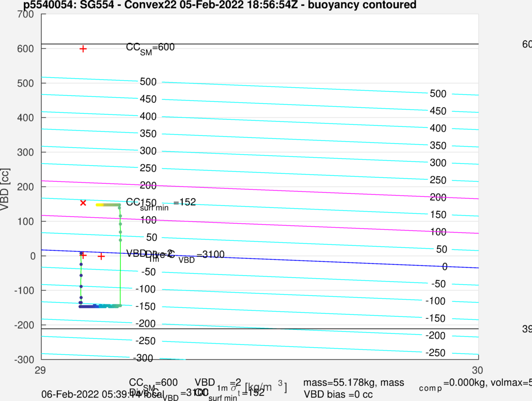
Task: Click x-axis tick label '30'
Action: pyautogui.click(x=478, y=370)
